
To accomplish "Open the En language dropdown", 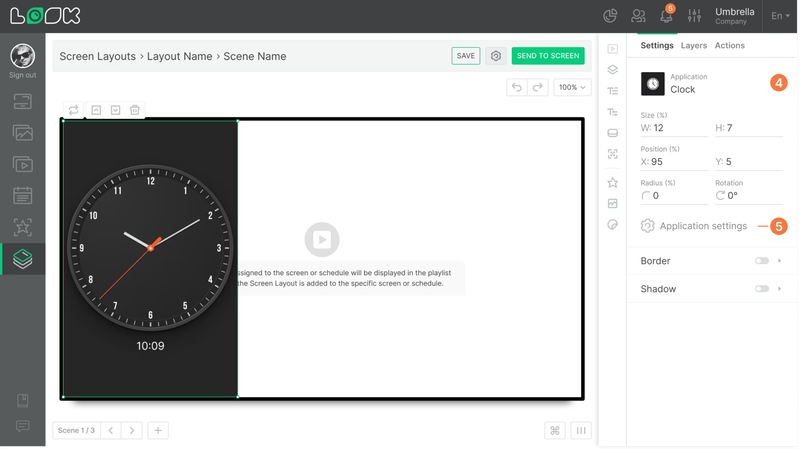I will coord(782,16).
